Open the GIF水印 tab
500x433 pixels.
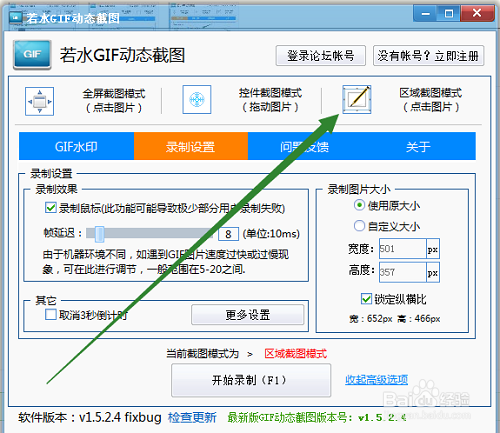point(76,146)
